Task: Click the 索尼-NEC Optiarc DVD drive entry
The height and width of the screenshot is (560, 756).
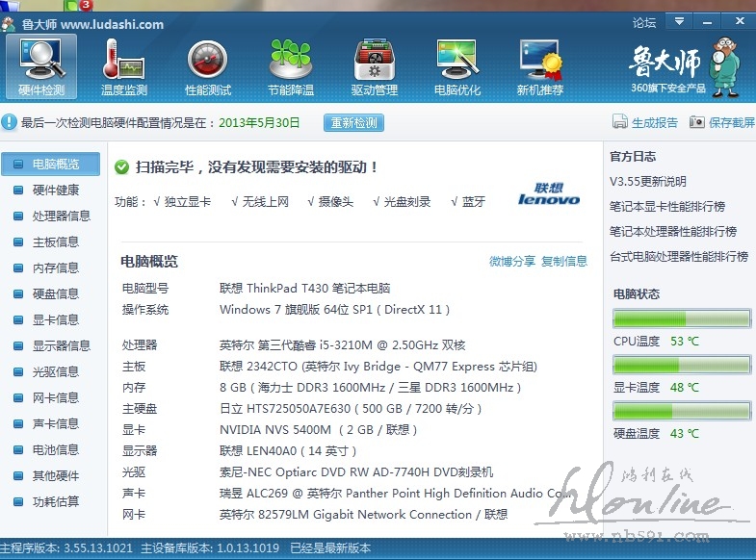Action: [x=356, y=472]
